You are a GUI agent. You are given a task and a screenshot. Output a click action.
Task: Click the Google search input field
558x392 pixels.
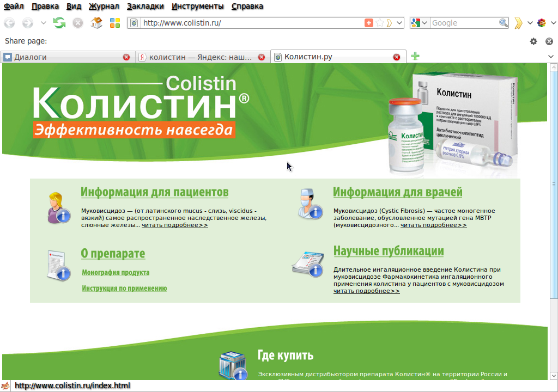click(464, 23)
